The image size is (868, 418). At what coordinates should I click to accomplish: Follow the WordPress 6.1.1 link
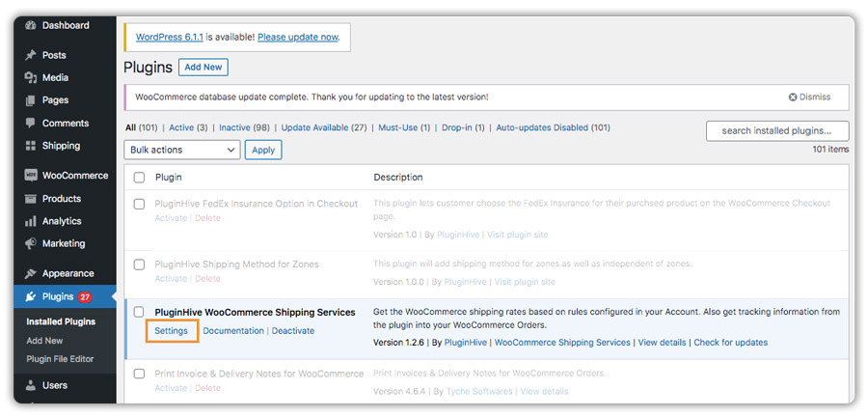tap(170, 37)
